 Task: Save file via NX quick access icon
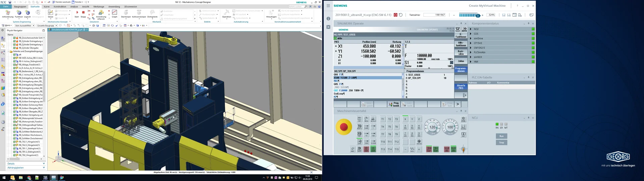(x=10, y=2)
